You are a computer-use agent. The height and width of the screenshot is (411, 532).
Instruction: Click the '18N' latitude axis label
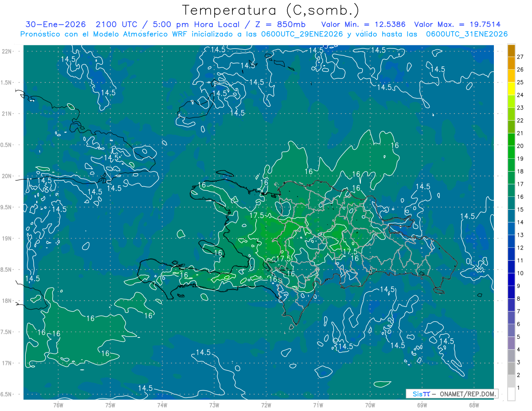tap(8, 301)
